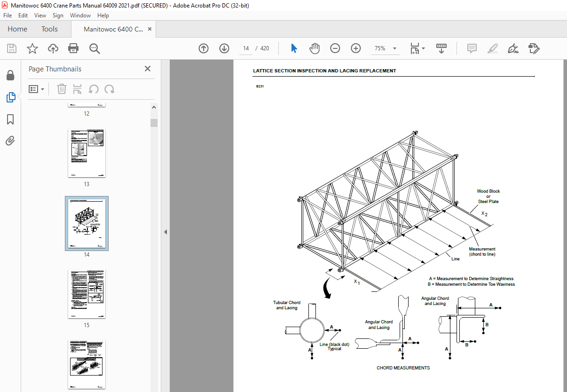Open the security lock panel icon
This screenshot has height=392, width=567.
tap(10, 76)
